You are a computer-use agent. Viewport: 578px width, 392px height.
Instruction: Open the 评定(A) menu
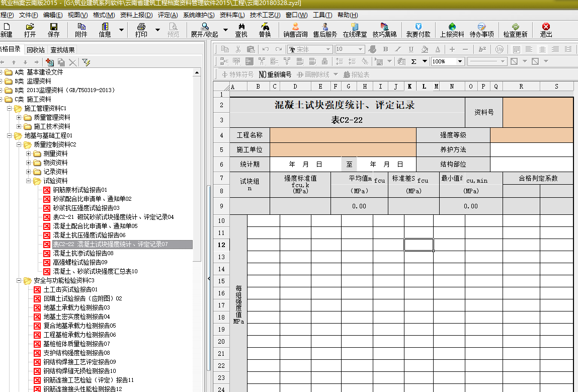point(168,15)
